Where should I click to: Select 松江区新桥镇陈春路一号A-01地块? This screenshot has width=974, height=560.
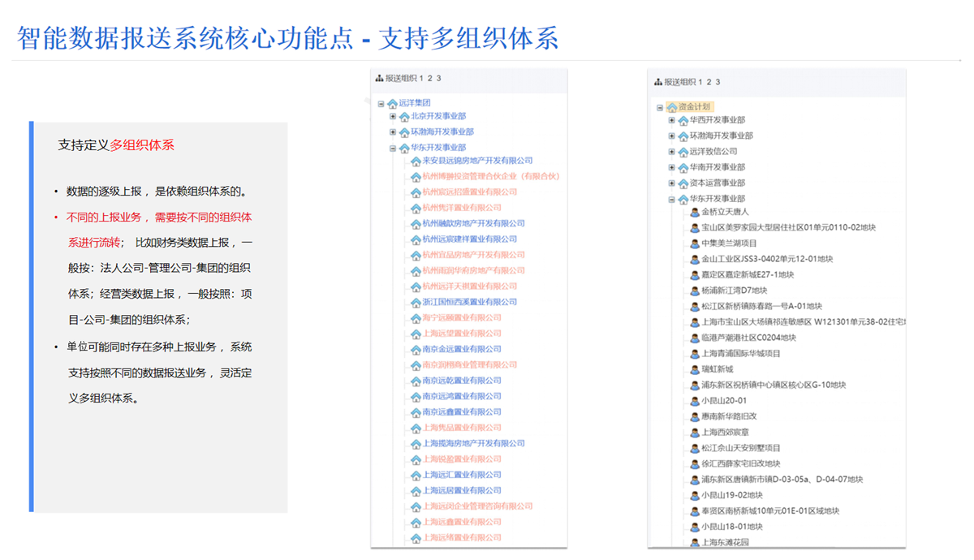[761, 307]
